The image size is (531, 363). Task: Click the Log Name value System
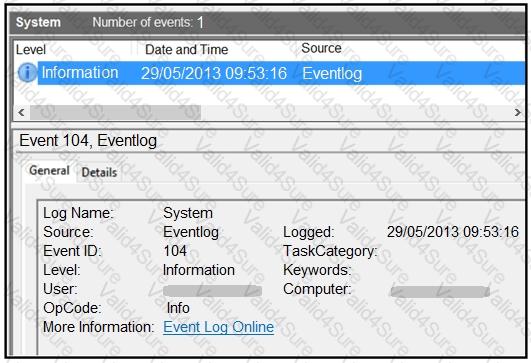tap(188, 213)
